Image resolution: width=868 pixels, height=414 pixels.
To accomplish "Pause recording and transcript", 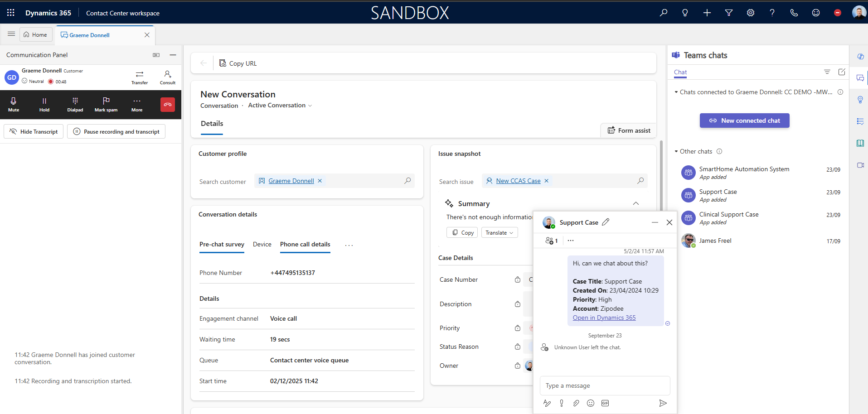I will 116,132.
